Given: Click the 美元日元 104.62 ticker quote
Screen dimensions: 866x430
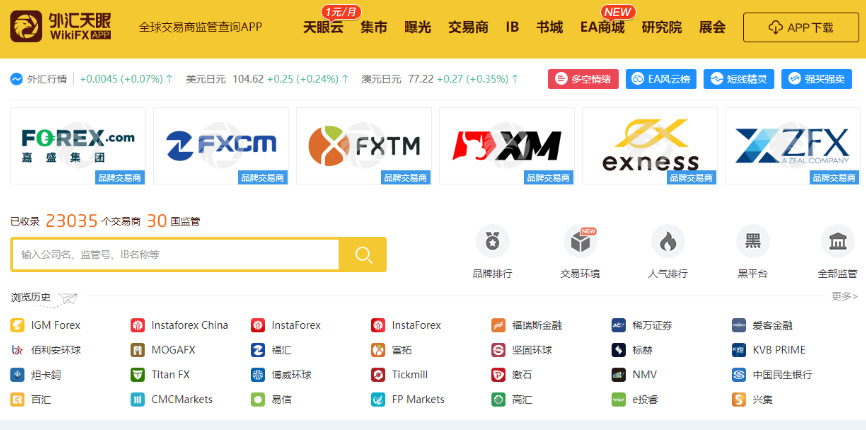Looking at the screenshot, I should point(267,79).
